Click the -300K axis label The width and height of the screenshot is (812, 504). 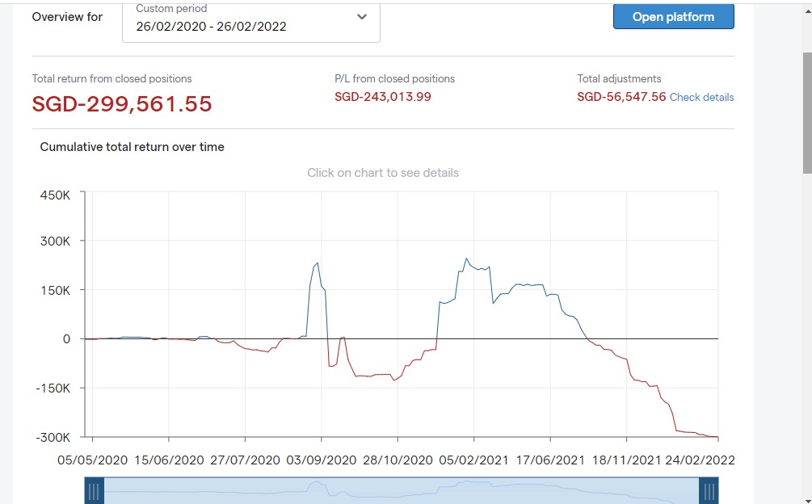(x=53, y=437)
